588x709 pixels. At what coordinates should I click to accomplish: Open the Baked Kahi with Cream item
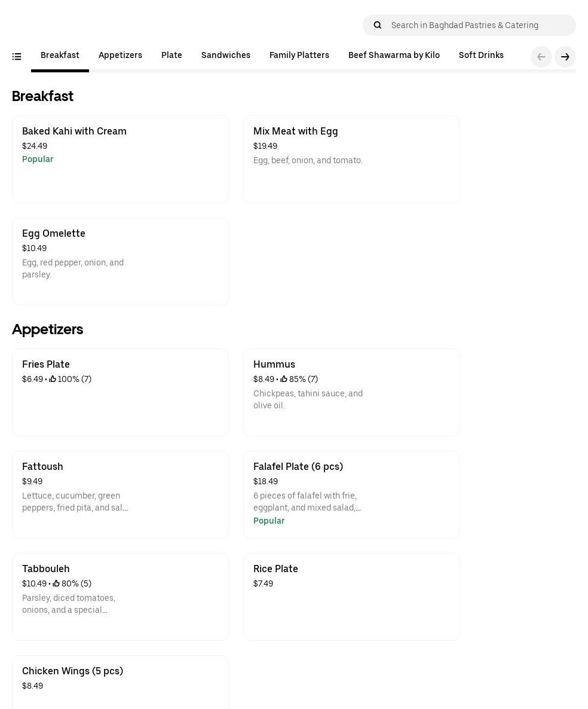click(x=120, y=159)
